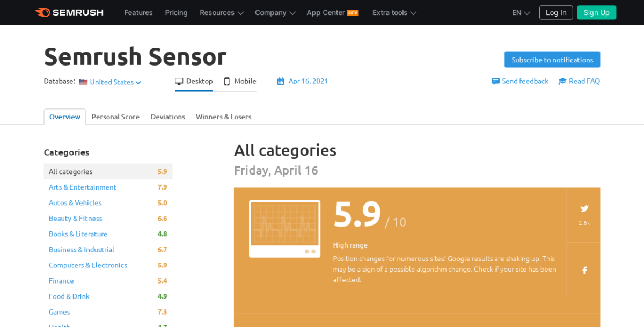Switch volatility data to Mobile view

click(239, 81)
